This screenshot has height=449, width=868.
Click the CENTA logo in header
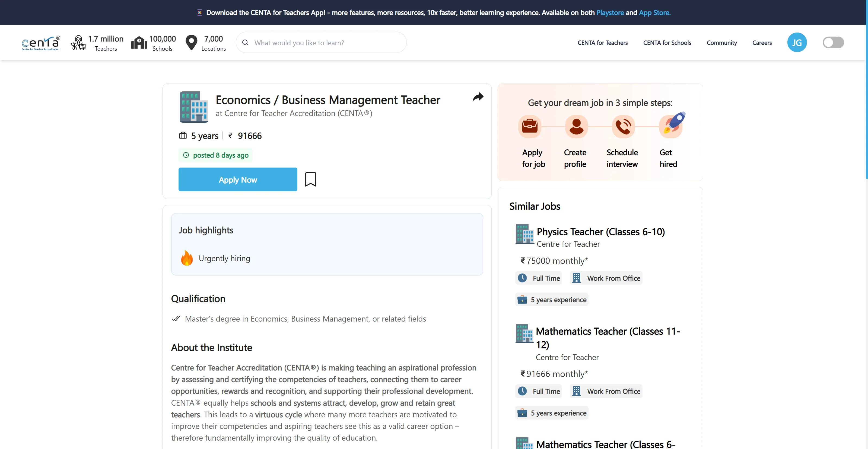(41, 43)
